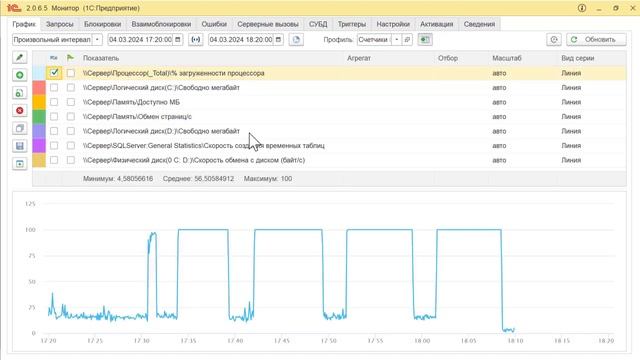Screen dimensions: 640x360
Task: Click 'Линия' cell in Физический диск row
Action: click(571, 160)
